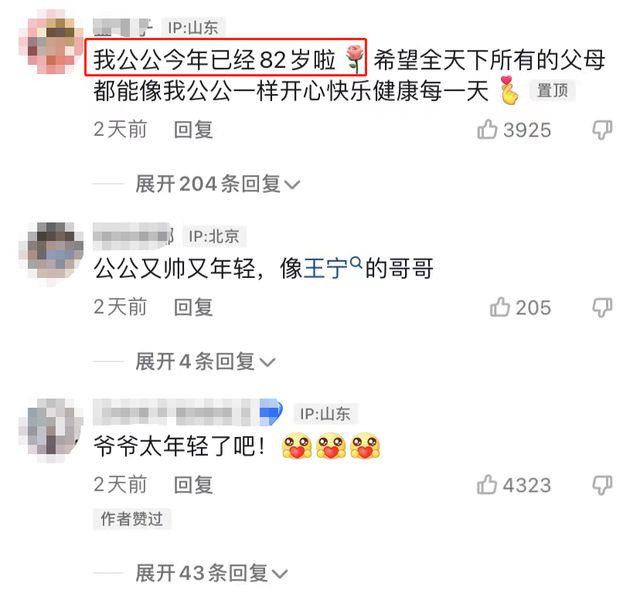Dislike the comment with 4323 likes
640x597 pixels.
point(602,485)
